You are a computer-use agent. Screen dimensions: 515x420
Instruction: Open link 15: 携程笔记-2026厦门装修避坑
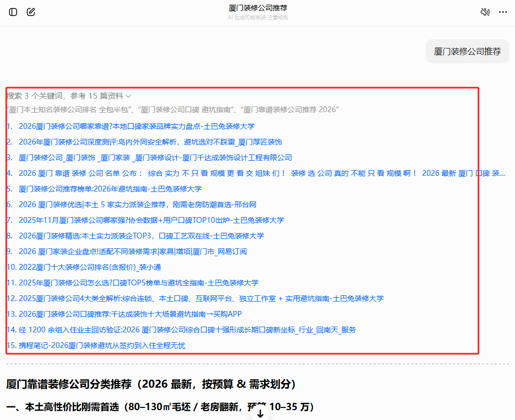coord(102,345)
